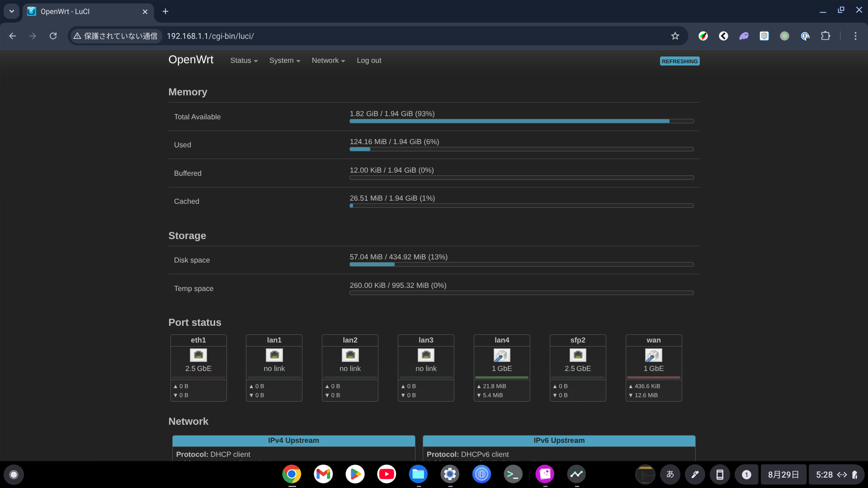Click the OpenWrt title to go home
Viewport: 868px width, 488px height.
click(x=191, y=59)
